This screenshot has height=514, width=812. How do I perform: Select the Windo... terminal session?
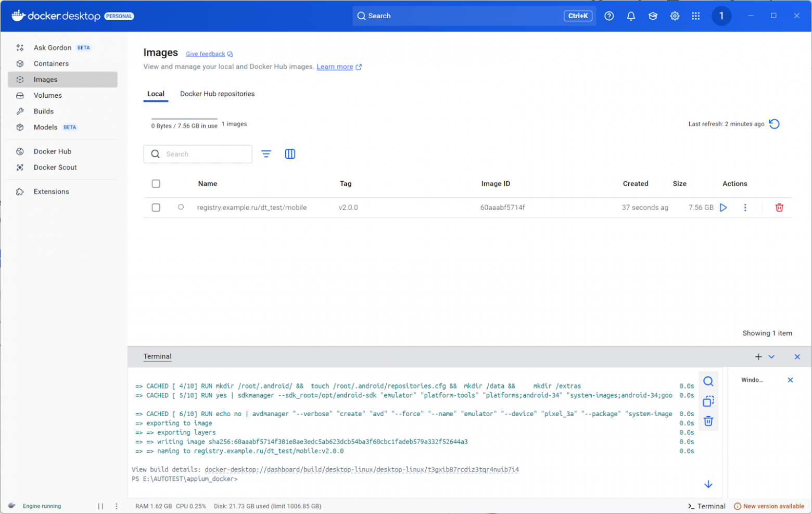click(x=752, y=380)
